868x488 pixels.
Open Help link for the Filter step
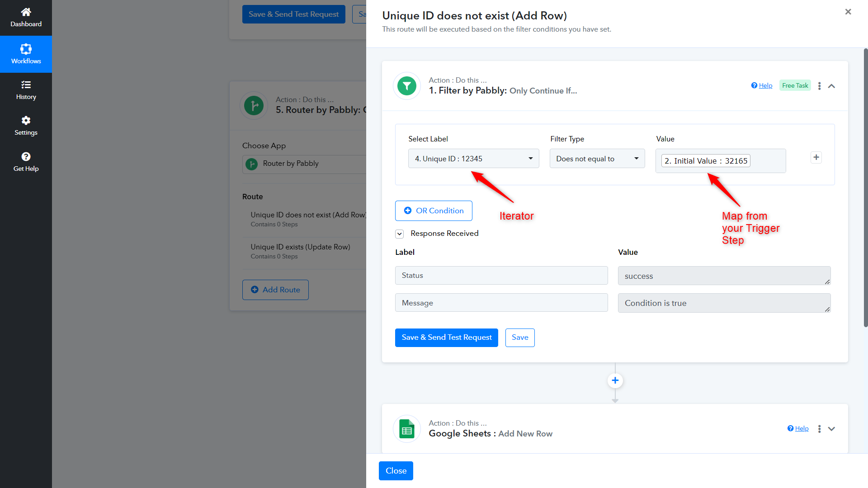762,85
